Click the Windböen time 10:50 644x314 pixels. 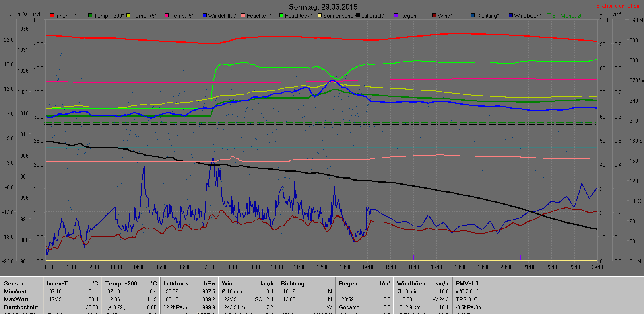(406, 299)
